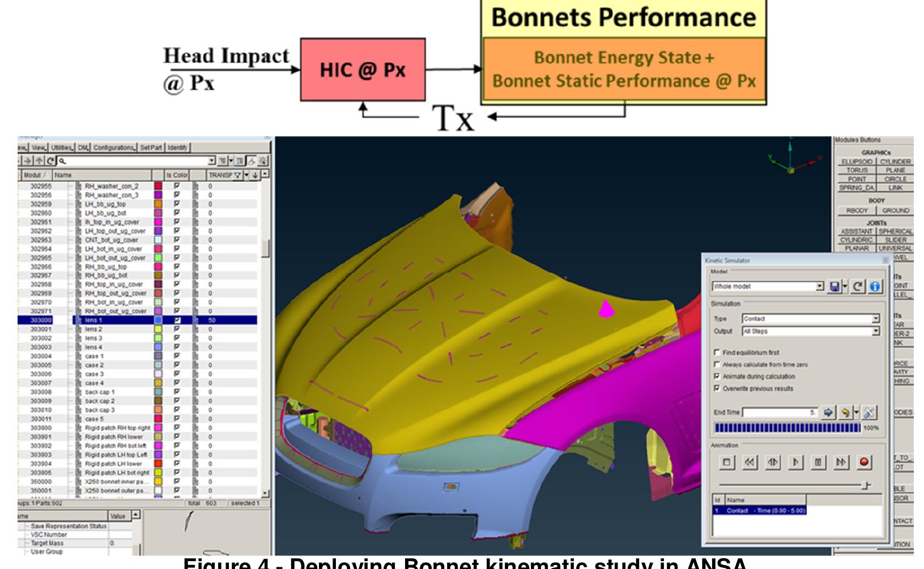Uncheck Overwrite previous results
Viewport: 924px width, 569px height.
[717, 388]
